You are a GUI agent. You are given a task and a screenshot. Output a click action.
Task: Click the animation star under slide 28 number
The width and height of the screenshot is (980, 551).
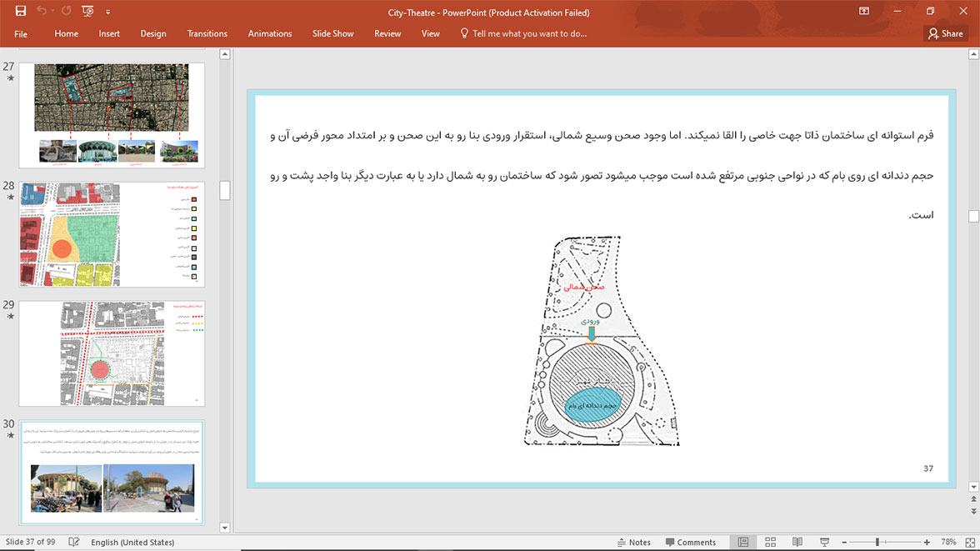click(10, 197)
